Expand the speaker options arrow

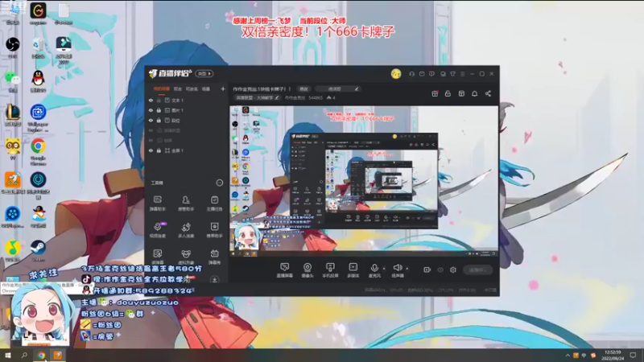pyautogui.click(x=407, y=269)
